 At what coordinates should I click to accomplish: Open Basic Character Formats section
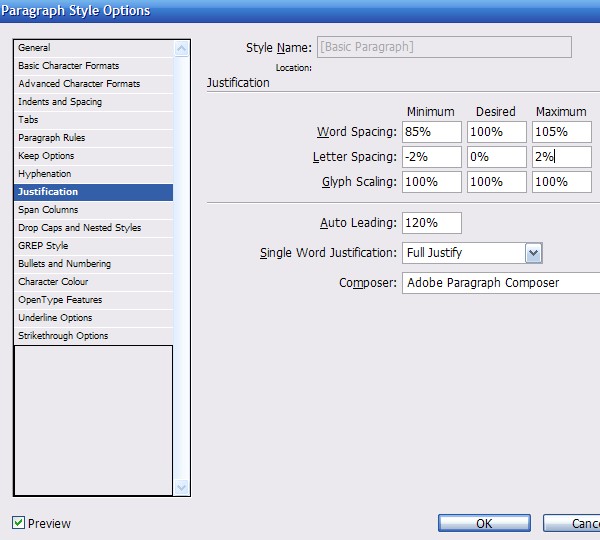68,66
